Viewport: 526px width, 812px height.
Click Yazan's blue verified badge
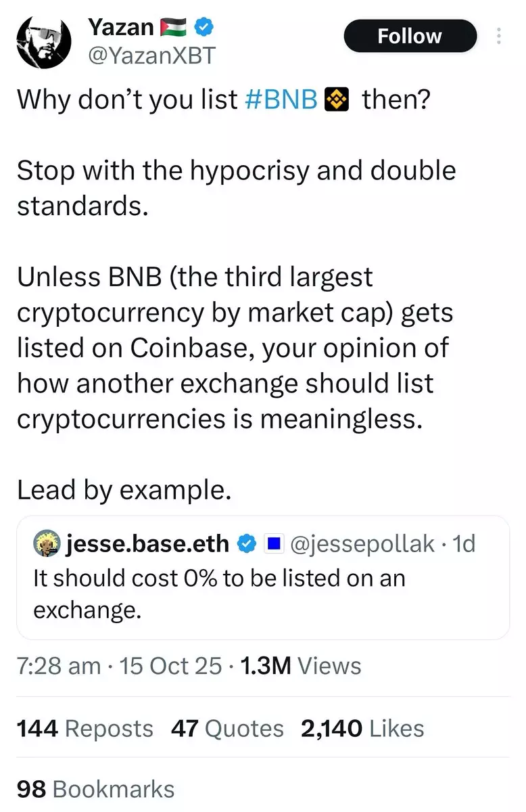tap(205, 27)
